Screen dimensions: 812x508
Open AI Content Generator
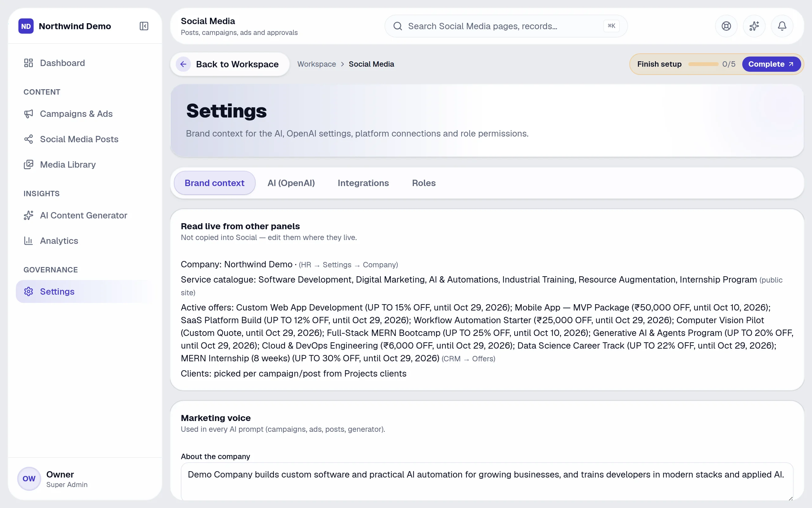coord(85,215)
